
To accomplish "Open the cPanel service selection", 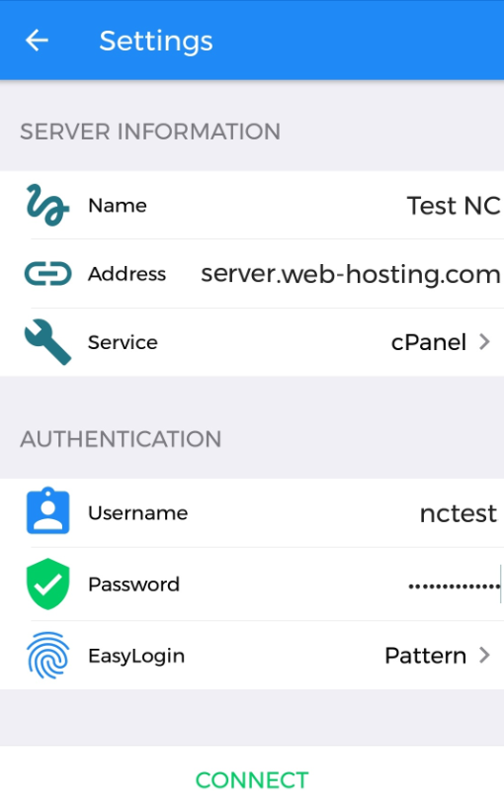I will [429, 342].
